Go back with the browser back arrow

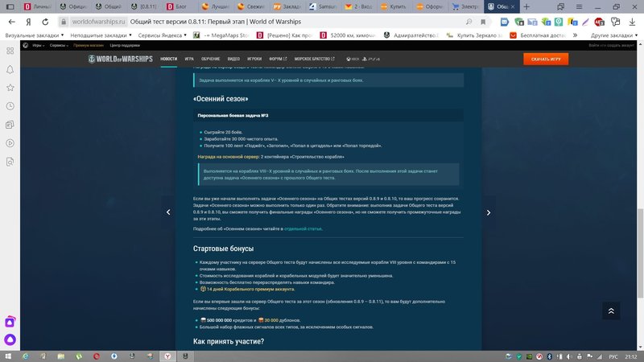click(x=11, y=22)
